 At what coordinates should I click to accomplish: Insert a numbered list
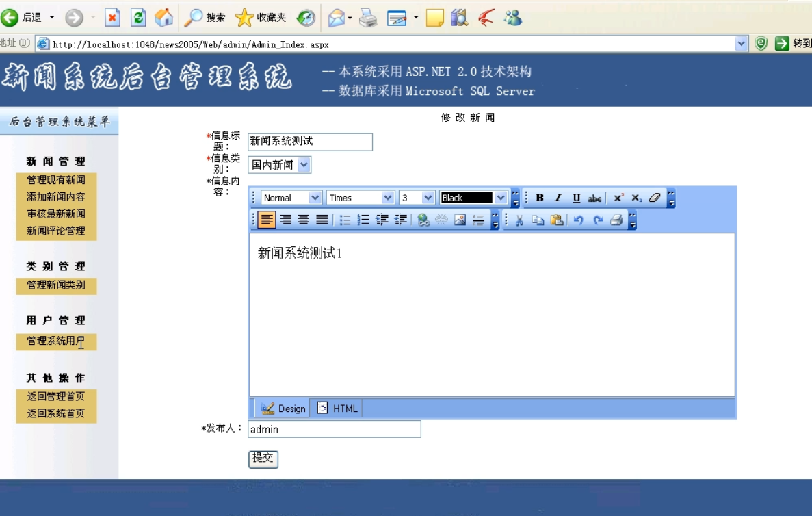(363, 220)
